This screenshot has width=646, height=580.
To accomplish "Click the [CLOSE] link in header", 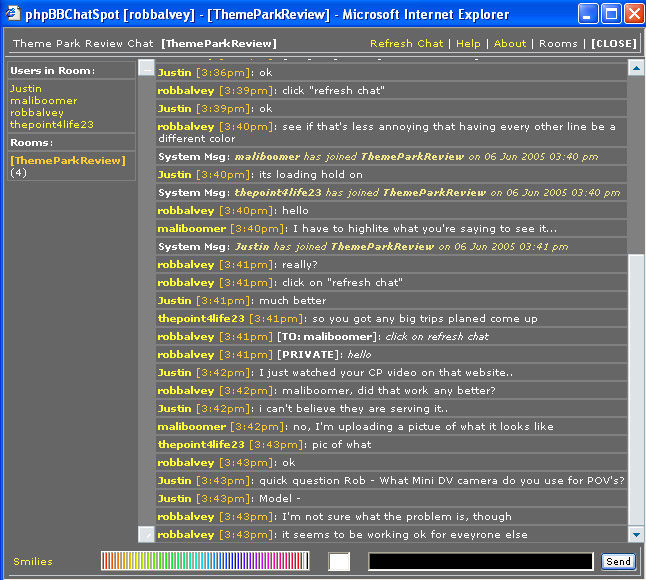I will coord(614,44).
